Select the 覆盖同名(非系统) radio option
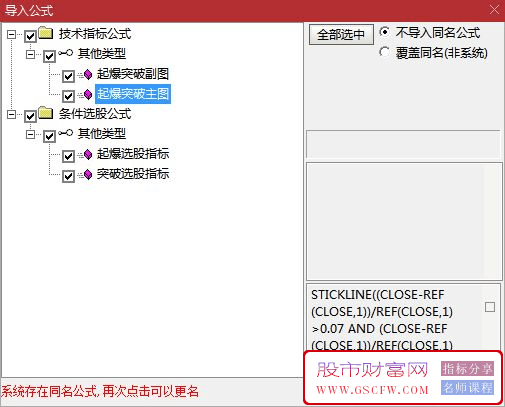The width and height of the screenshot is (505, 407). (x=384, y=52)
